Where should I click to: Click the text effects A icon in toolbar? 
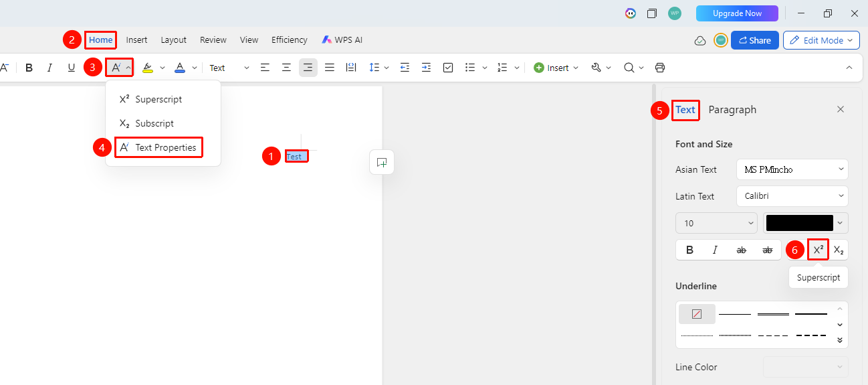116,68
